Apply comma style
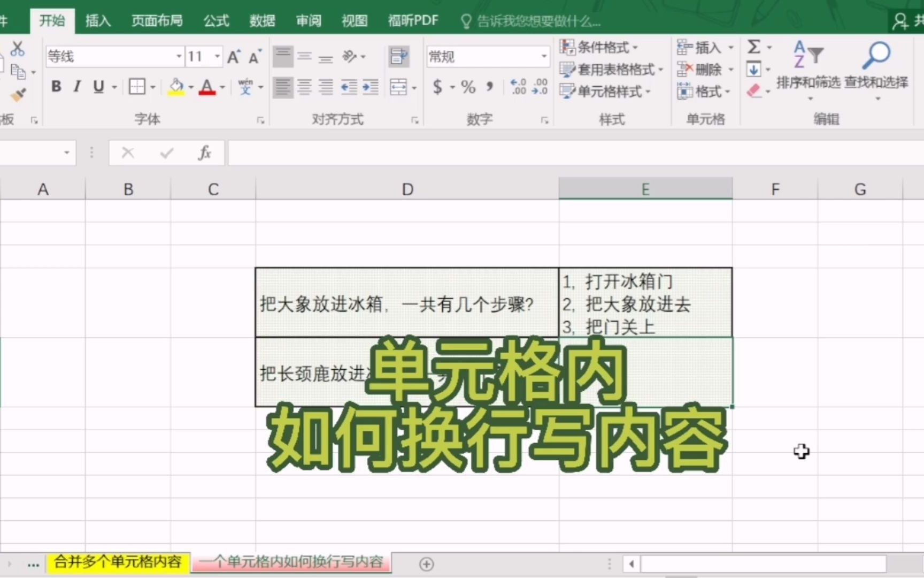Screen dimensions: 924x578 (489, 87)
